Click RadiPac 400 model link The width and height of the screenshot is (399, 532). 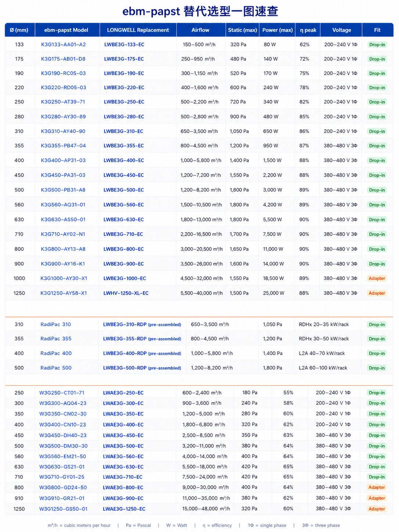pos(56,353)
